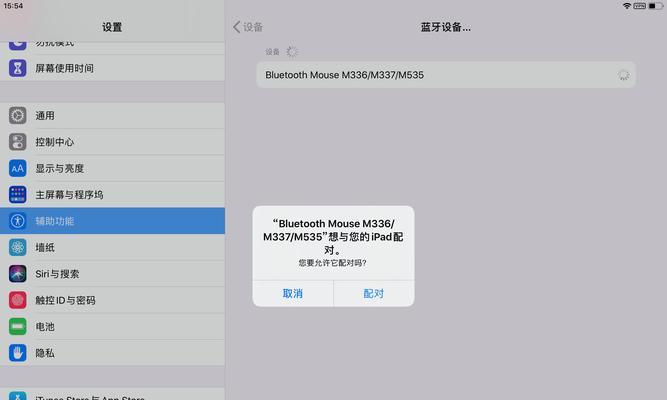Open 主屏幕与程序坞 settings
This screenshot has width=667, height=400.
(x=112, y=194)
